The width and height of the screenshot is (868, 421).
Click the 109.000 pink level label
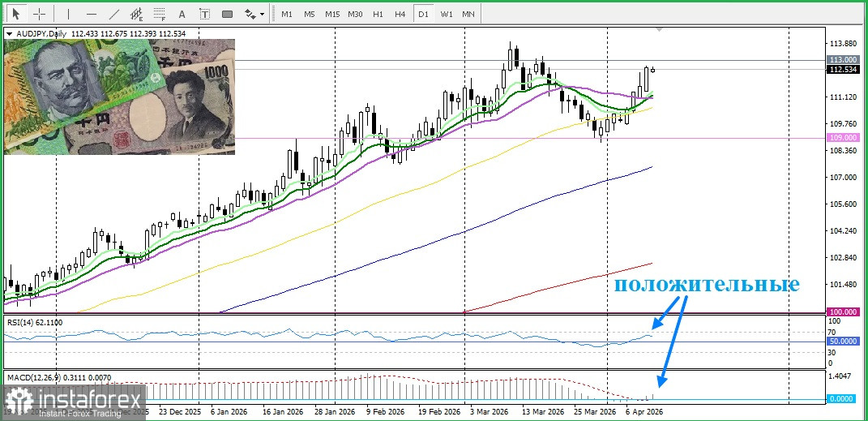click(842, 138)
